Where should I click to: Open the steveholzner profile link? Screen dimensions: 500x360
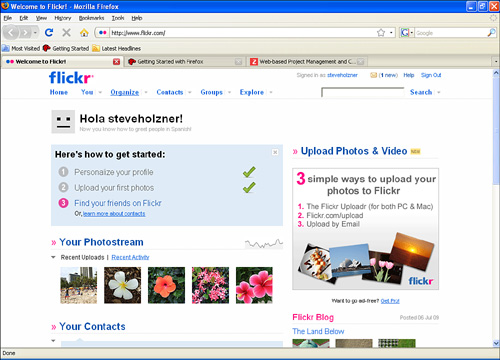pyautogui.click(x=342, y=75)
